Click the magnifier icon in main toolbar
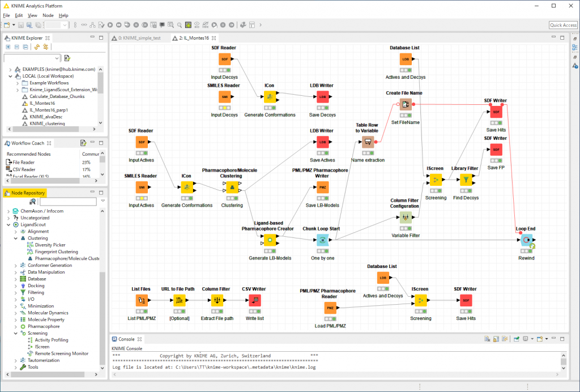The width and height of the screenshot is (580, 392). (180, 25)
